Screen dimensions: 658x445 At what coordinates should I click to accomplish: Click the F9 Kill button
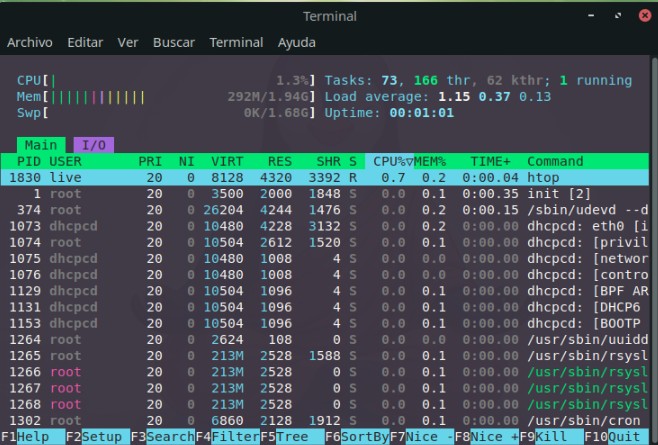click(552, 437)
